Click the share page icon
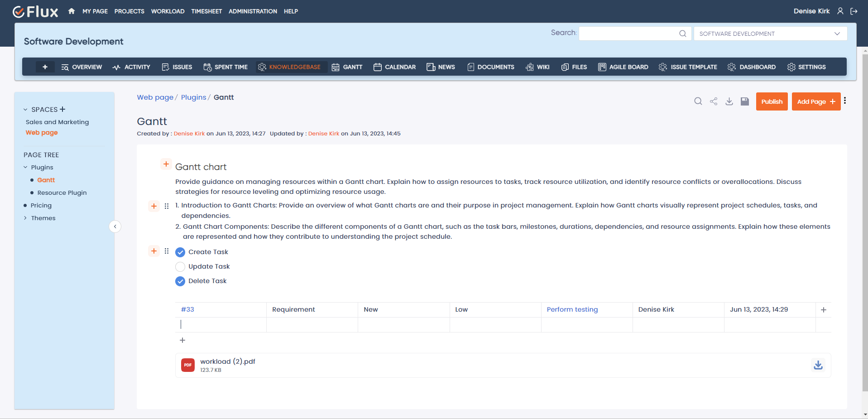Screen dimensions: 868x419 click(714, 101)
